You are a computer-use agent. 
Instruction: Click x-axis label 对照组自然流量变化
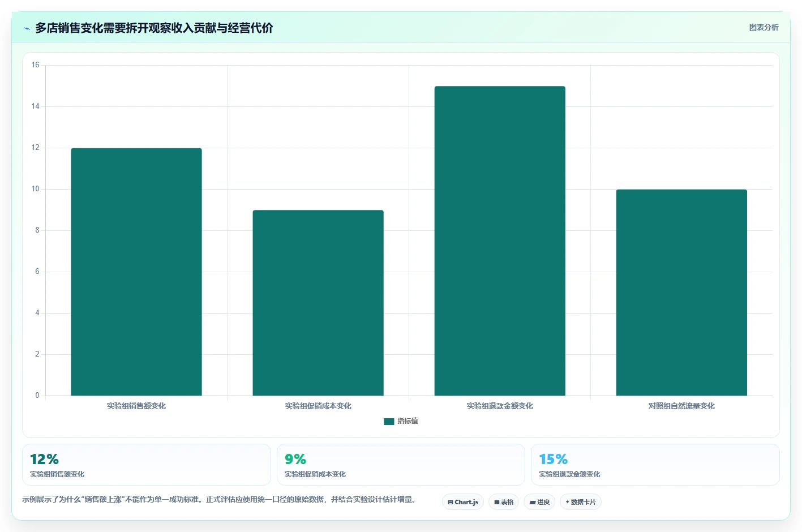pos(681,406)
